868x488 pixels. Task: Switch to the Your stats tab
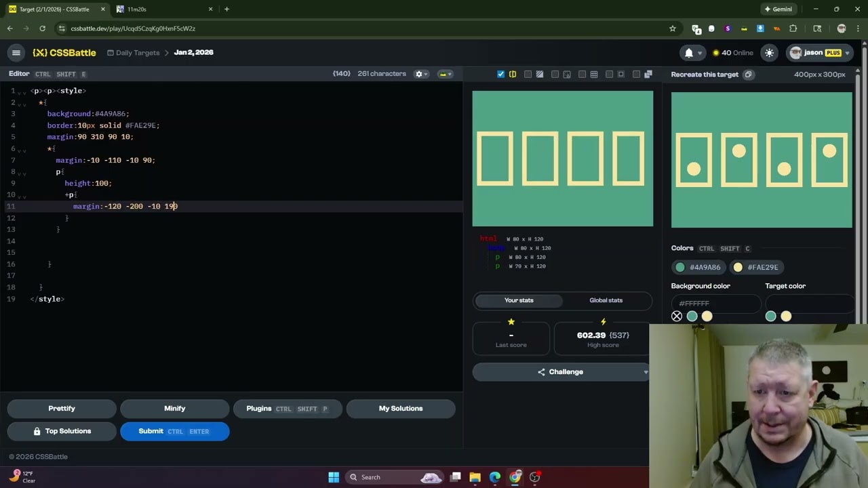coord(519,300)
